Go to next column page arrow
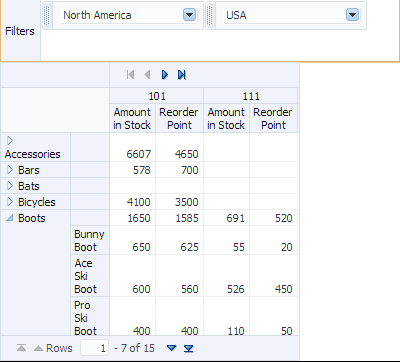The height and width of the screenshot is (362, 400). 165,75
